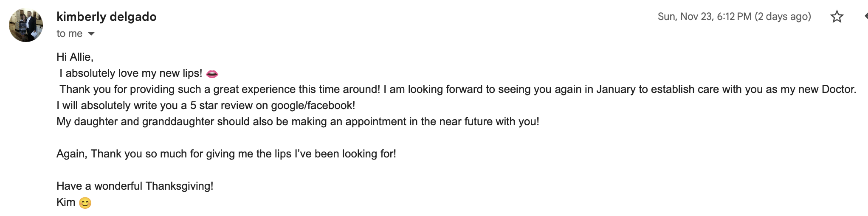Click the sender name kimberly delgado
Screen dimensions: 868x216
pos(107,17)
